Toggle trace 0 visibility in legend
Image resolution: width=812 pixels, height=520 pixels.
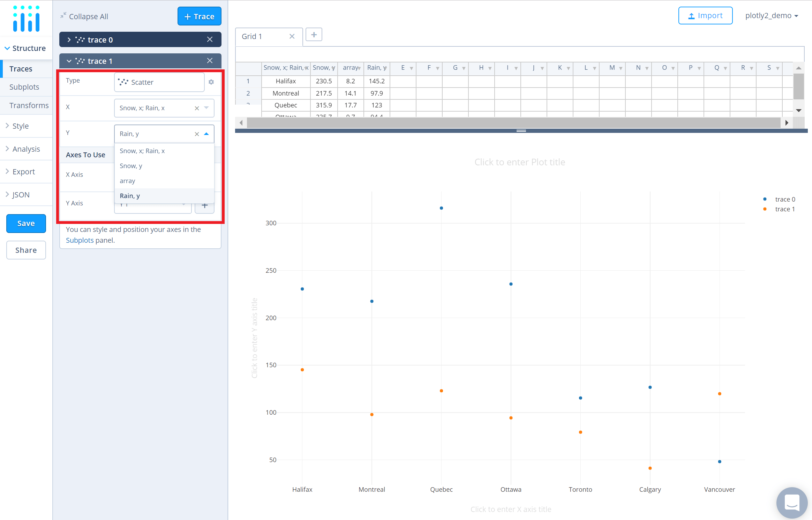[784, 199]
